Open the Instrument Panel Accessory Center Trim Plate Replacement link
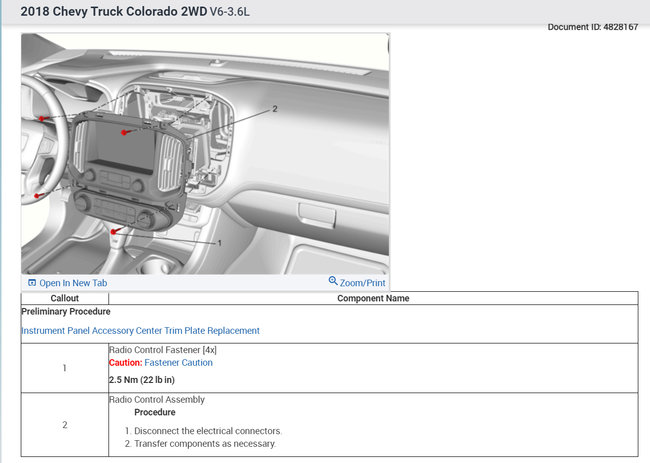Screen dimensions: 650x463 140,331
